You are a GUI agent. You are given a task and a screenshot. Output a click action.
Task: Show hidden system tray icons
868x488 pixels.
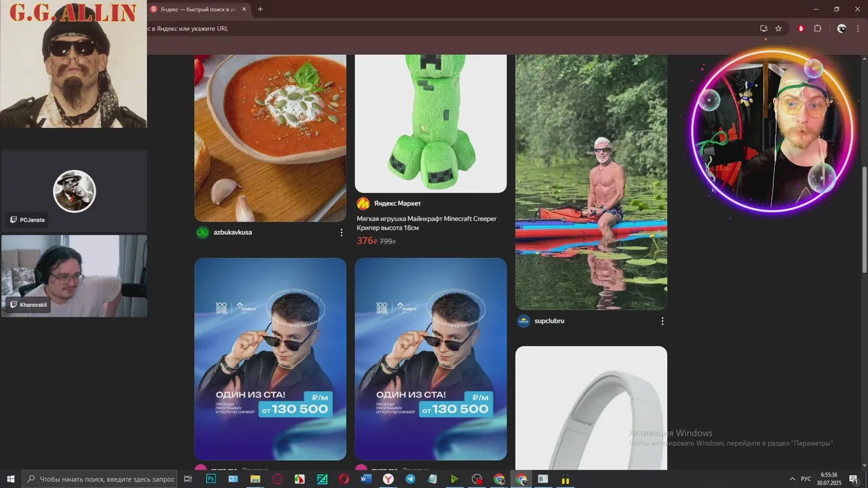click(x=792, y=479)
